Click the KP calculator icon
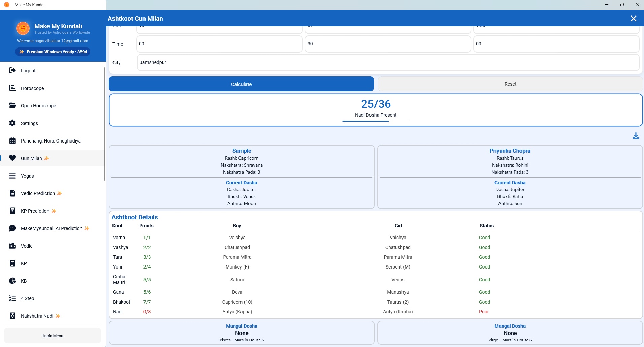Image resolution: width=644 pixels, height=347 pixels. click(x=12, y=263)
